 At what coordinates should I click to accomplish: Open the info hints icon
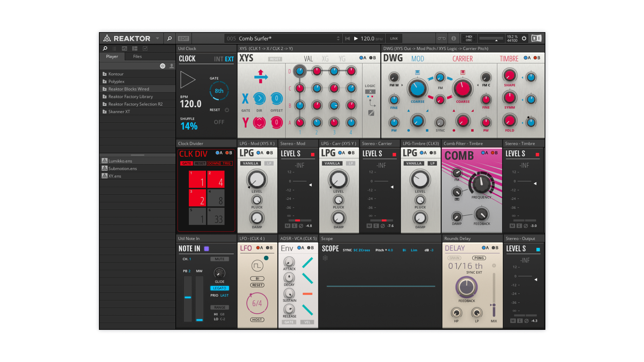click(453, 39)
